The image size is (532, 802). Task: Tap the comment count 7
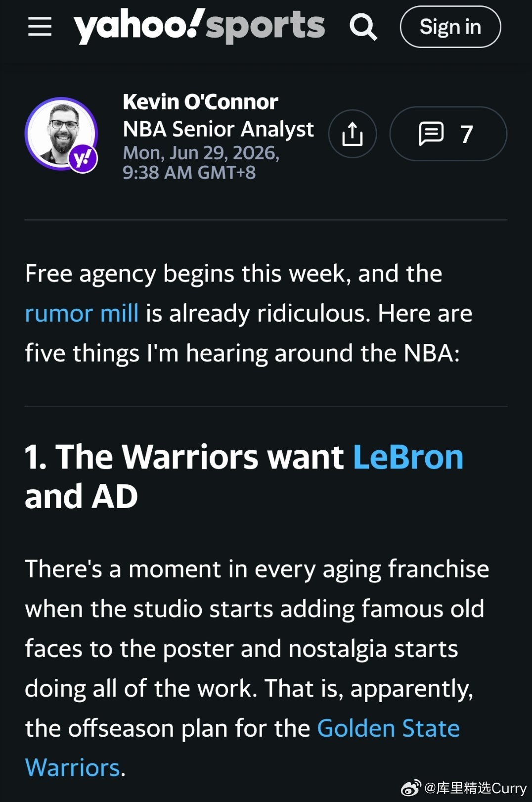[466, 134]
